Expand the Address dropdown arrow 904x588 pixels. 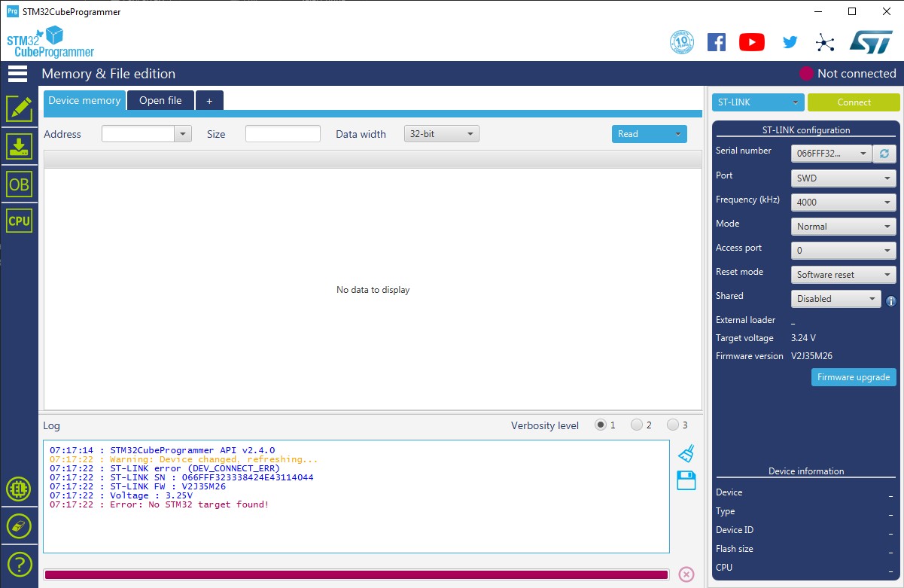(x=183, y=134)
